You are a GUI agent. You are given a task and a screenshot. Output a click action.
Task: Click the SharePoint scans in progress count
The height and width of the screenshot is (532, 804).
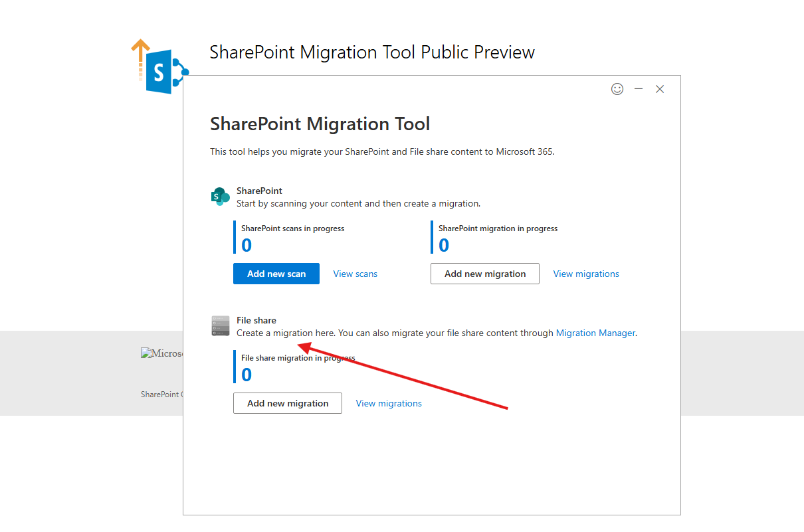(x=247, y=246)
